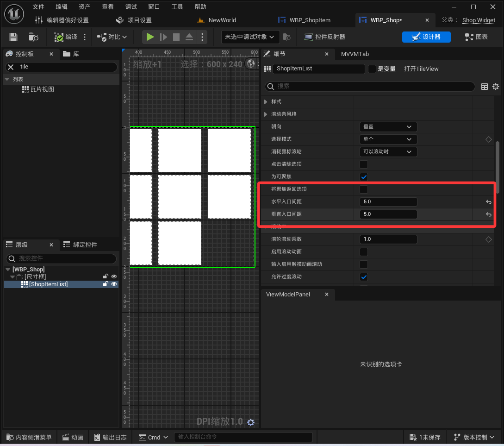Open the 帮助 menu
This screenshot has height=446, width=504.
click(x=200, y=7)
